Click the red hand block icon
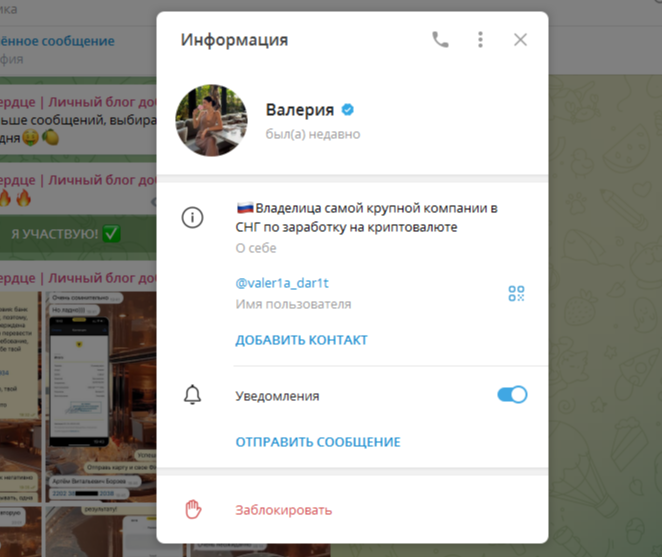This screenshot has height=557, width=662. (193, 509)
